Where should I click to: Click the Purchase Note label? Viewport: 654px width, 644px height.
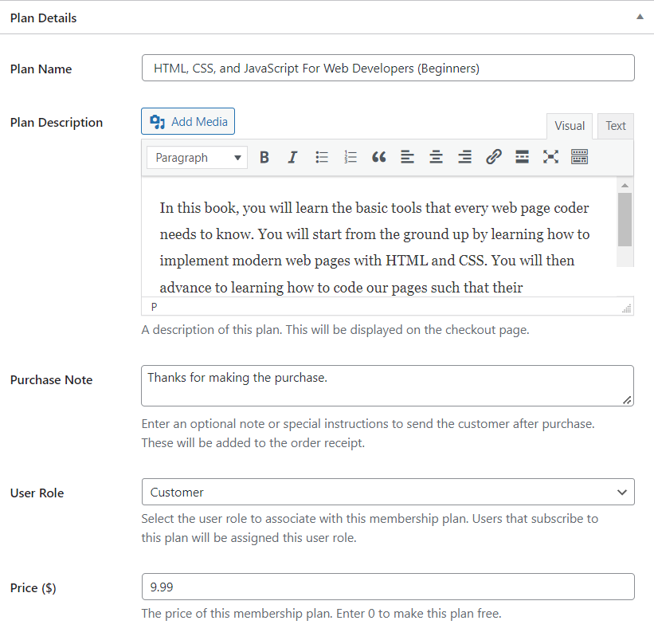[51, 380]
